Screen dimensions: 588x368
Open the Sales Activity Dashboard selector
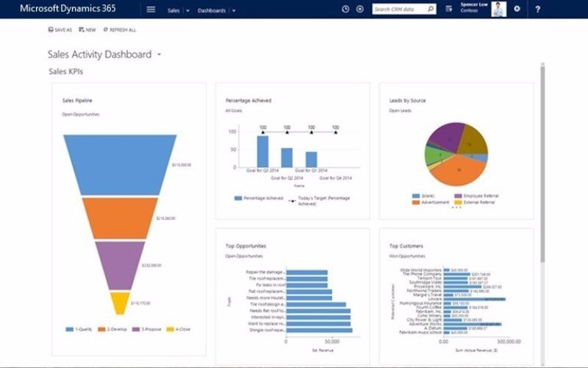159,54
